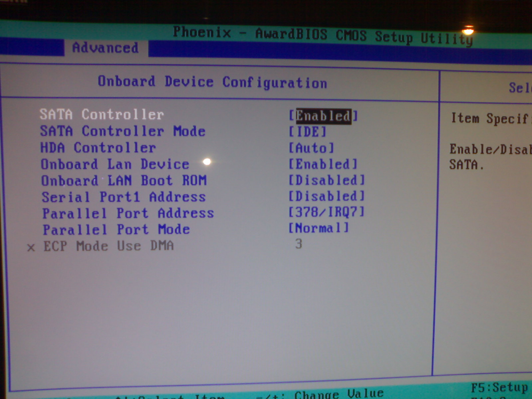Click the Change Value key hint
The image size is (532, 399).
[339, 394]
